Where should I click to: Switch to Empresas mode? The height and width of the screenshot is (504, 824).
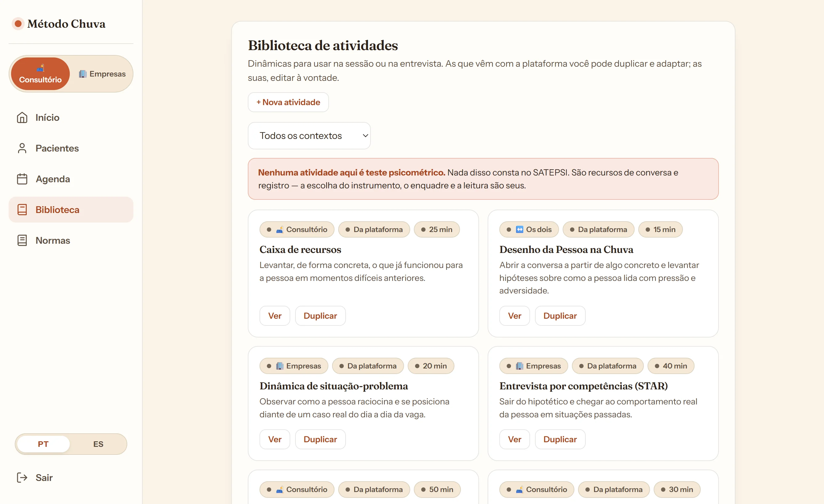(102, 74)
